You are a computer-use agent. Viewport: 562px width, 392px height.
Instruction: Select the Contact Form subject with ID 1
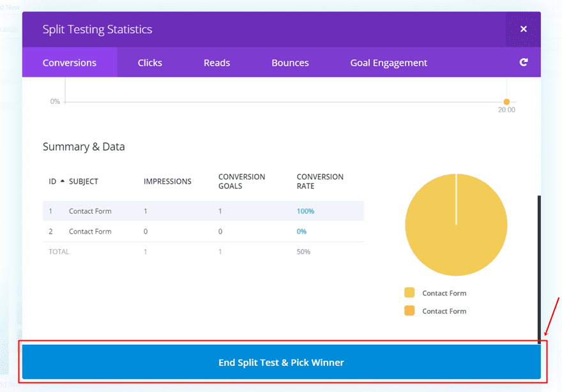click(x=90, y=211)
